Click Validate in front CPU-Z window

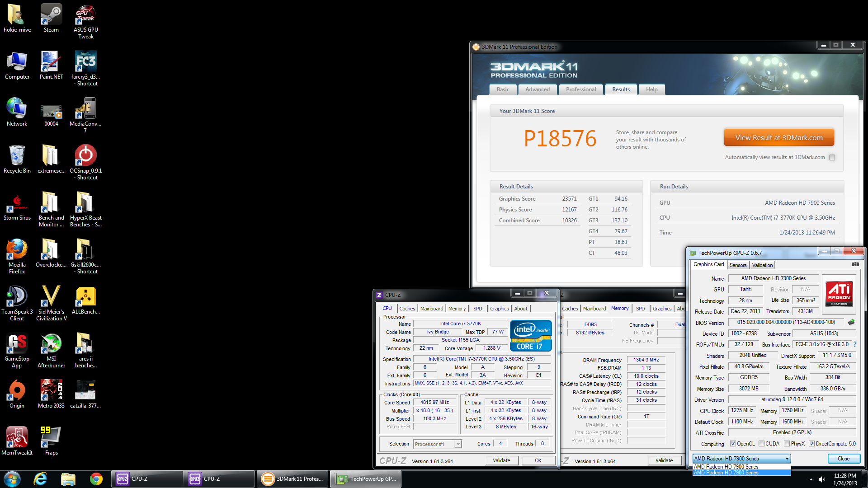tap(501, 460)
